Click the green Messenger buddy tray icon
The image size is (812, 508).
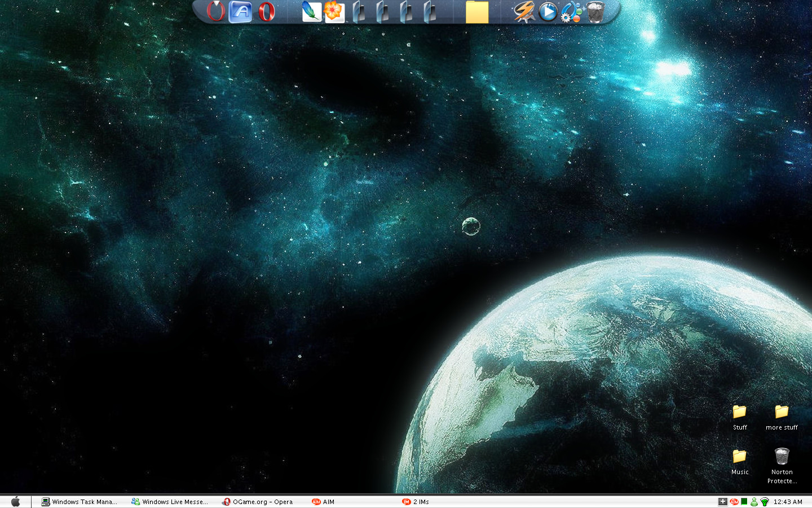point(754,501)
